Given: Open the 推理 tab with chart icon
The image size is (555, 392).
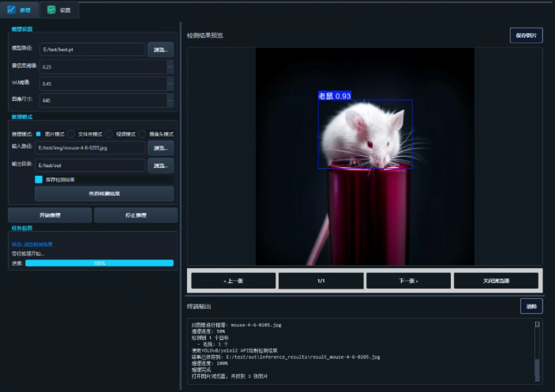Looking at the screenshot, I should click(x=20, y=10).
